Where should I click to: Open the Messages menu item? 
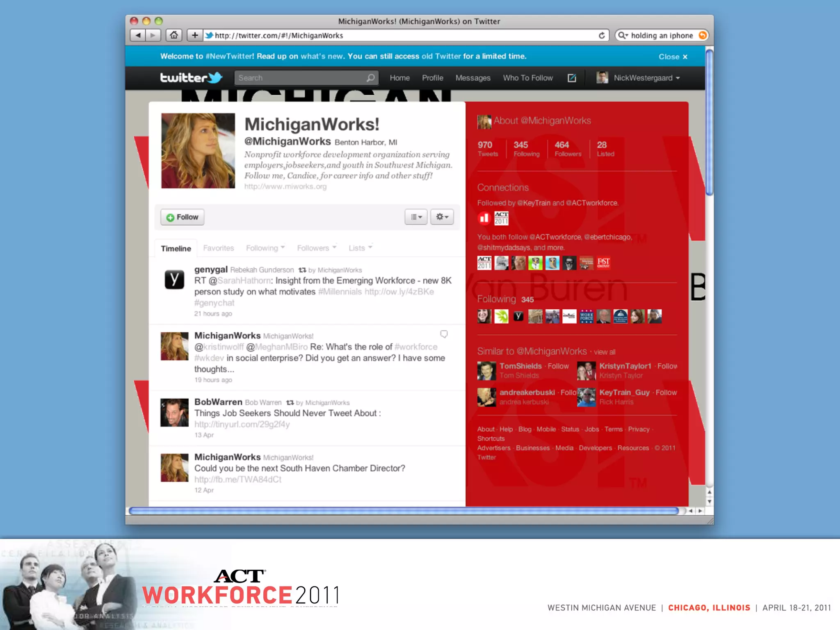[x=473, y=78]
